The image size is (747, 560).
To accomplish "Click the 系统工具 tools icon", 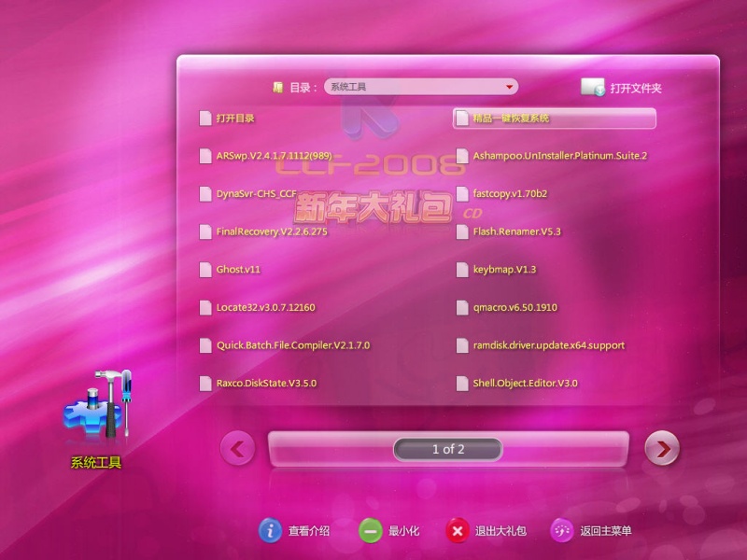I will click(x=98, y=408).
